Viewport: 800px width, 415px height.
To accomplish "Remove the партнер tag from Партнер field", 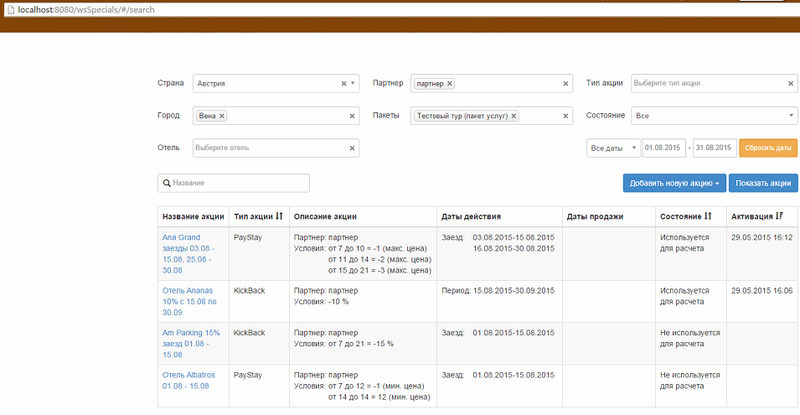I will click(450, 84).
